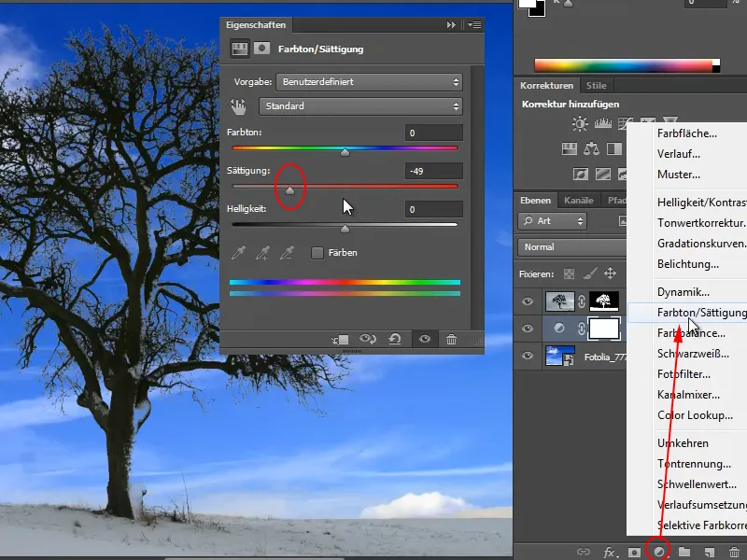
Task: Open the Eigenschaften panel flyout menu
Action: click(x=474, y=25)
